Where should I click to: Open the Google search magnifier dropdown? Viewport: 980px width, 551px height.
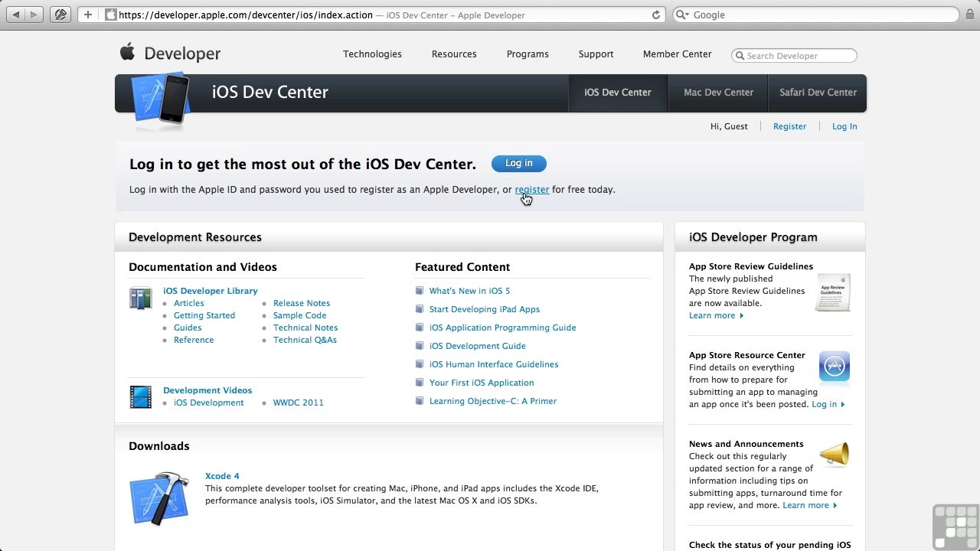click(682, 15)
